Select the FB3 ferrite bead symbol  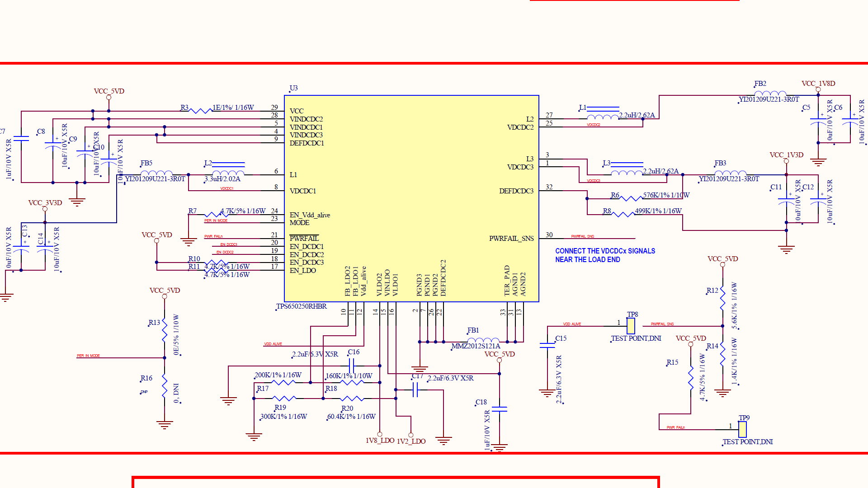(x=731, y=174)
